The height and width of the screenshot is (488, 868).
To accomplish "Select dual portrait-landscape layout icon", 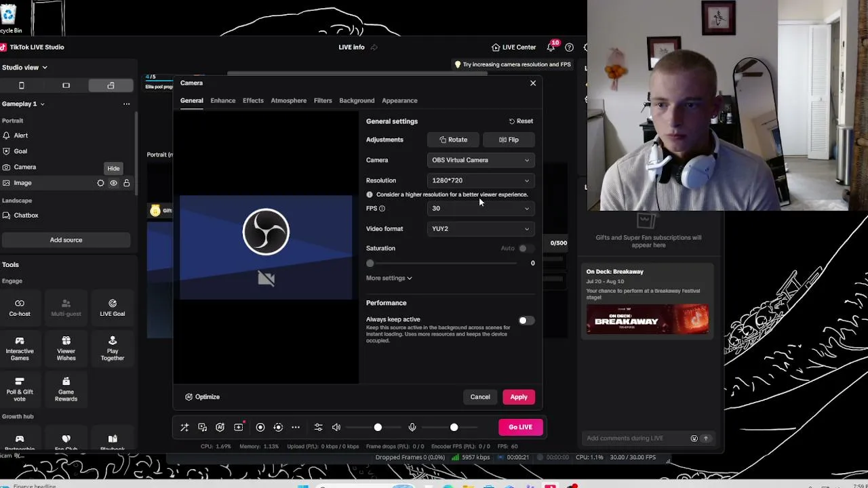I will pyautogui.click(x=111, y=85).
